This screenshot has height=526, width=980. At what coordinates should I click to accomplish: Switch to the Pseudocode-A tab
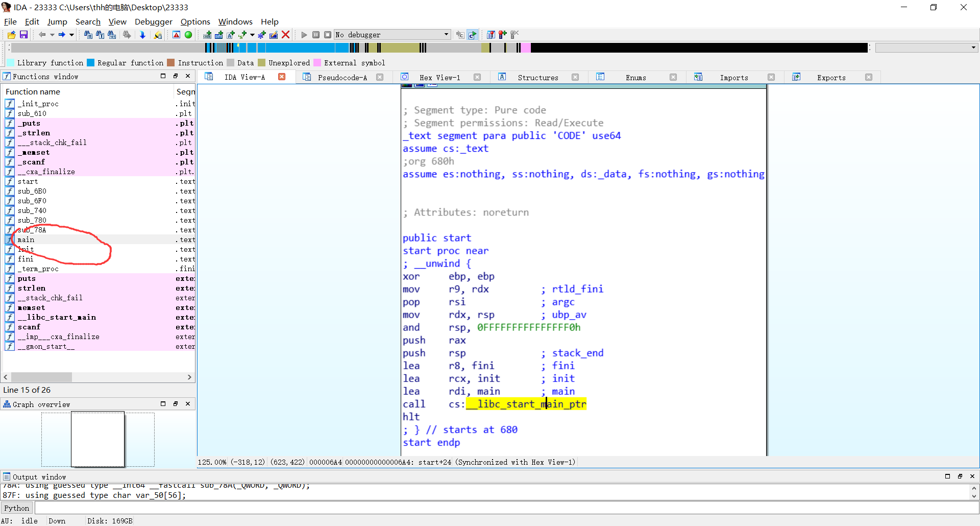coord(342,78)
